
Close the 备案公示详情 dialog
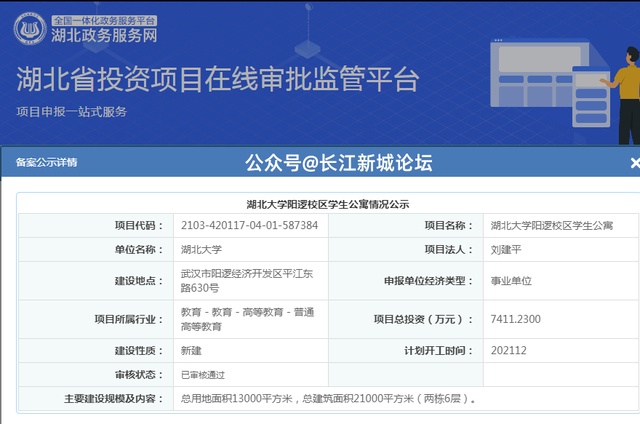[635, 163]
